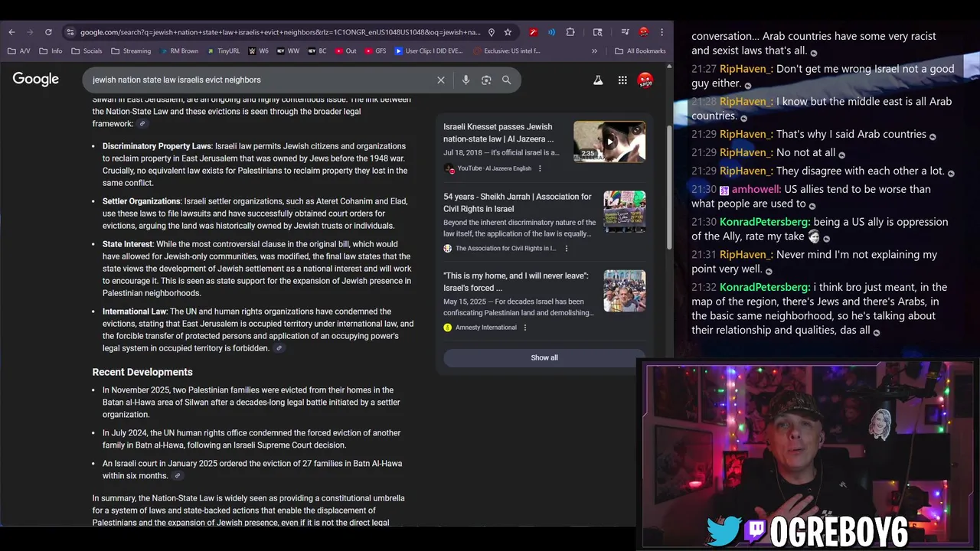Click 'International Law' bold text
The height and width of the screenshot is (551, 980).
[135, 311]
